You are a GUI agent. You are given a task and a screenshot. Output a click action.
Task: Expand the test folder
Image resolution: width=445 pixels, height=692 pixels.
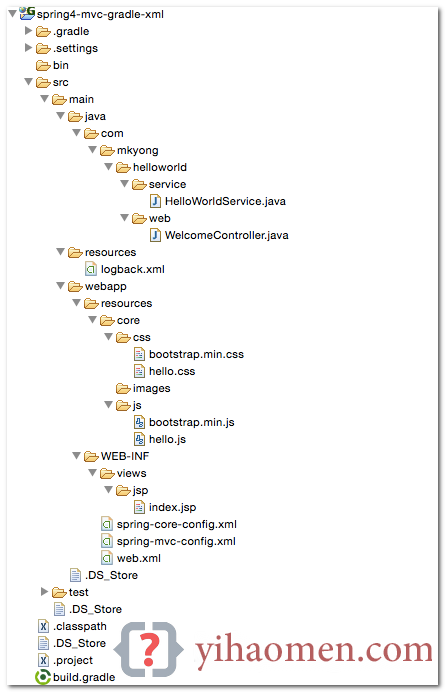(44, 591)
